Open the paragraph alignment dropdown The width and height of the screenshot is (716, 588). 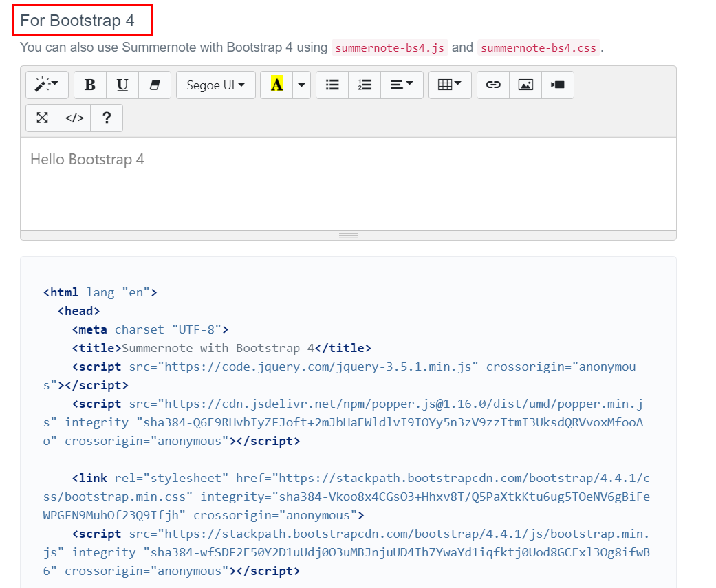tap(402, 85)
